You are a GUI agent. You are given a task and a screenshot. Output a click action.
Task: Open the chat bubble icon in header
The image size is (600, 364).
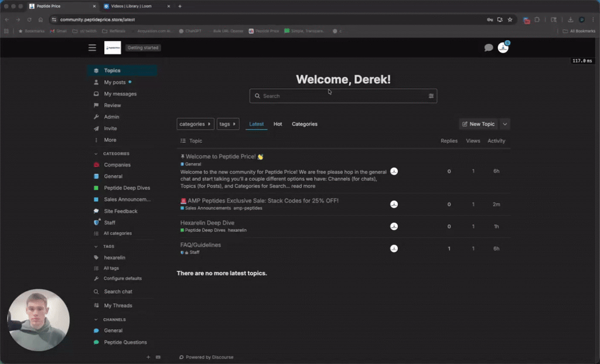(x=489, y=48)
